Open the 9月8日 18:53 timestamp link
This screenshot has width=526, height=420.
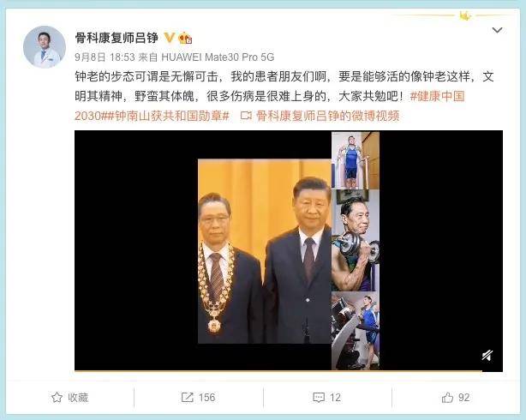[x=105, y=57]
